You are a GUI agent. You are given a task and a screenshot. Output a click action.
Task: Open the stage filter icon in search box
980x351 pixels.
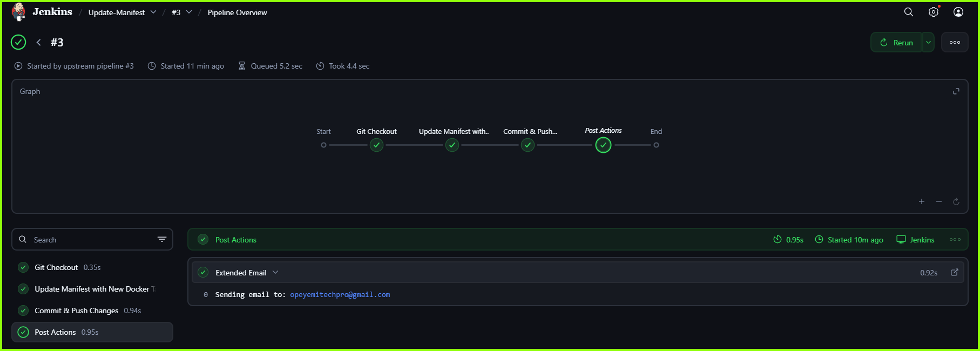point(161,239)
